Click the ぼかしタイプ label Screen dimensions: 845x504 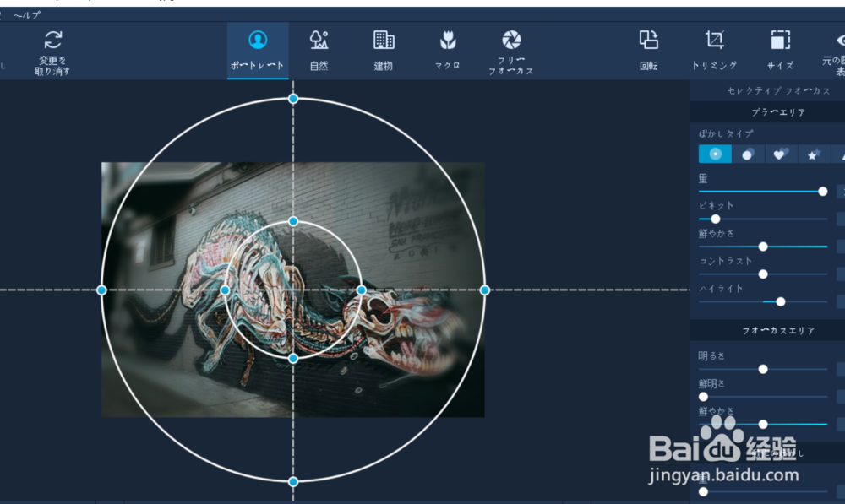726,133
